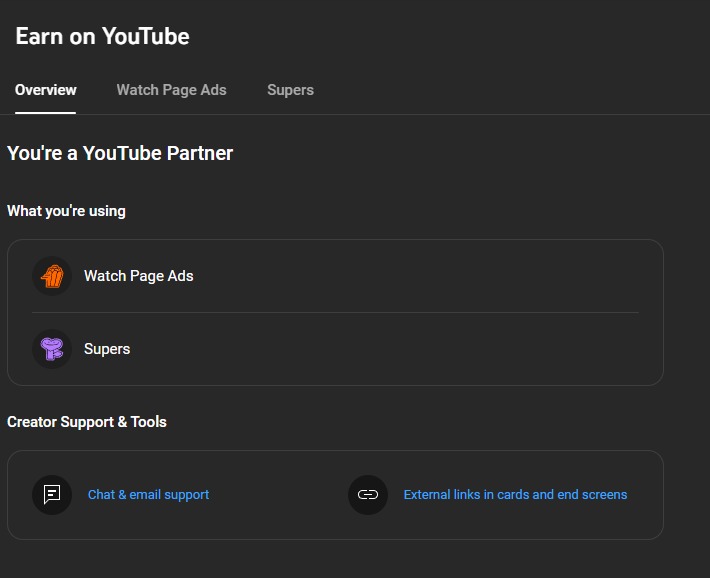Select the Watch Page Ads row label
710x578 pixels.
(x=139, y=276)
